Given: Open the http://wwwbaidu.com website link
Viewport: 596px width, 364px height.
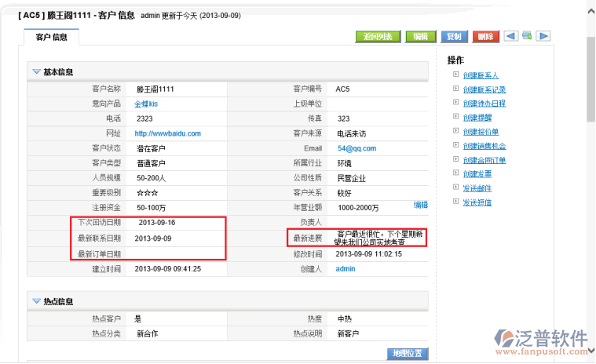Looking at the screenshot, I should [x=167, y=133].
